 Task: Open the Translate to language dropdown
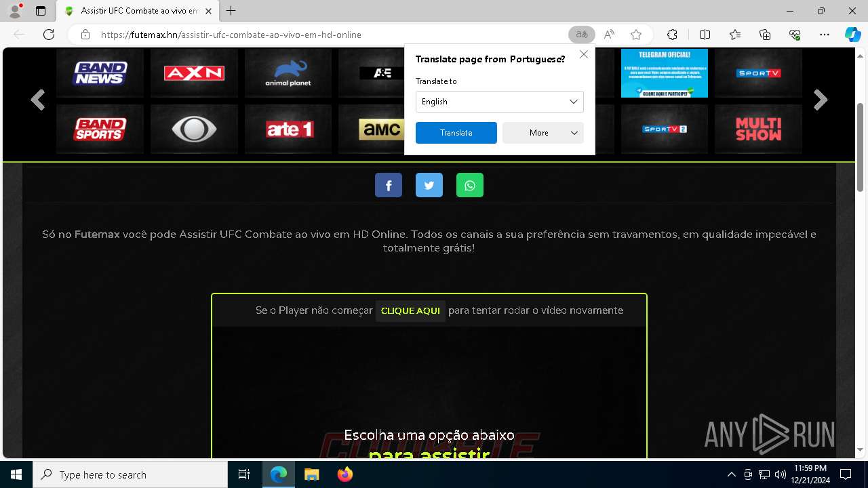[500, 102]
